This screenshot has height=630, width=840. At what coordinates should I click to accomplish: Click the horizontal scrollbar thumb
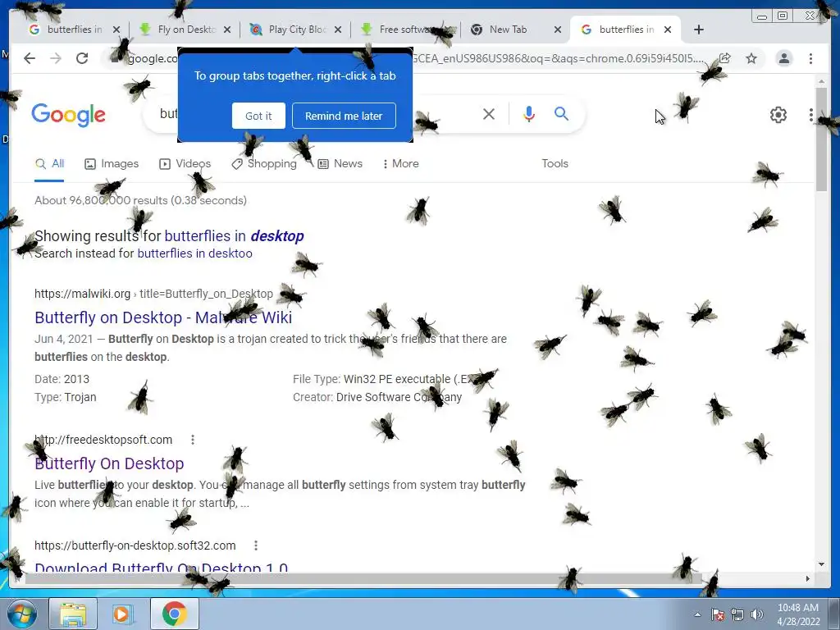click(x=363, y=578)
